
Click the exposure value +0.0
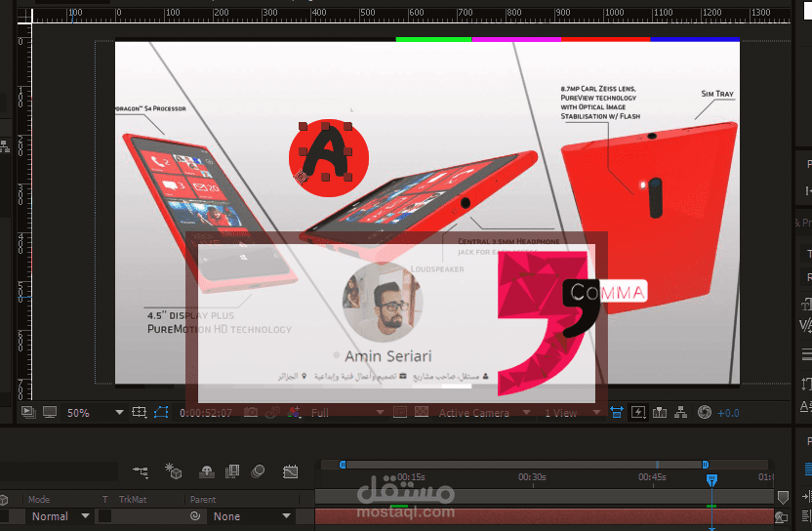pos(728,414)
